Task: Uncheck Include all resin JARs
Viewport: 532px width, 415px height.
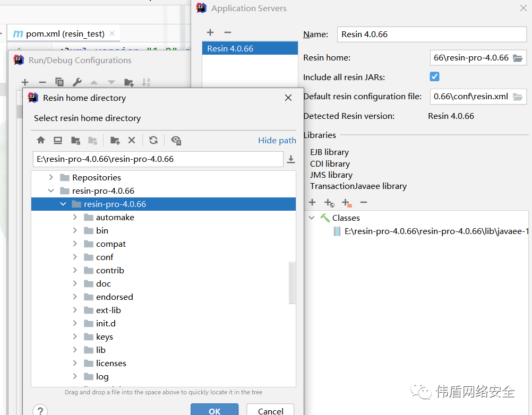Action: (434, 76)
